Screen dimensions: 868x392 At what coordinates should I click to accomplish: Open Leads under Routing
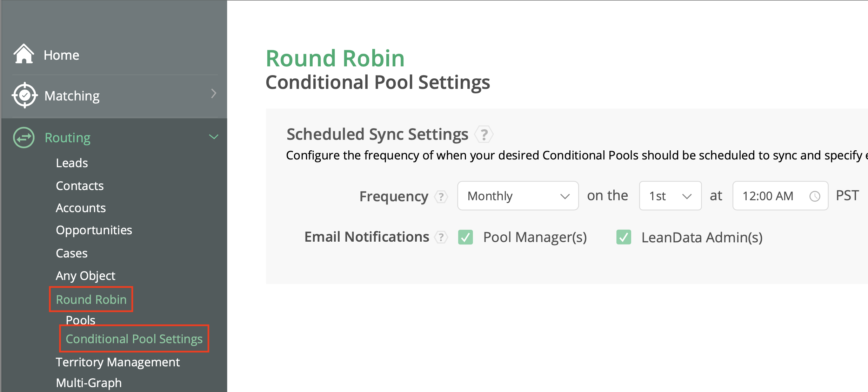tap(72, 163)
